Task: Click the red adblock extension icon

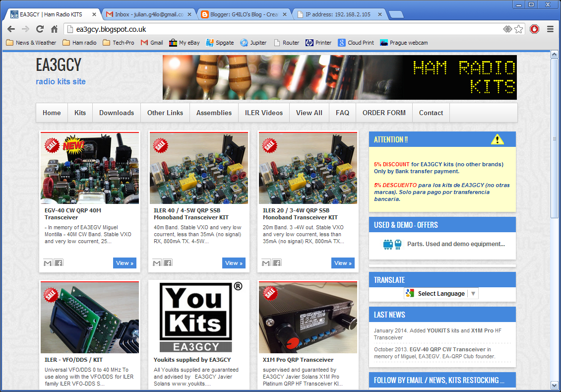Action: tap(535, 29)
